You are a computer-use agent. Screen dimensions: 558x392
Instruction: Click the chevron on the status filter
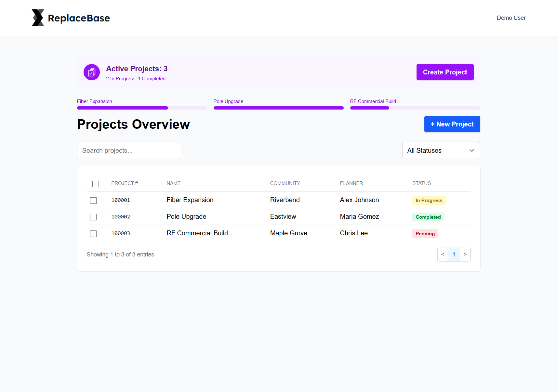[472, 150]
